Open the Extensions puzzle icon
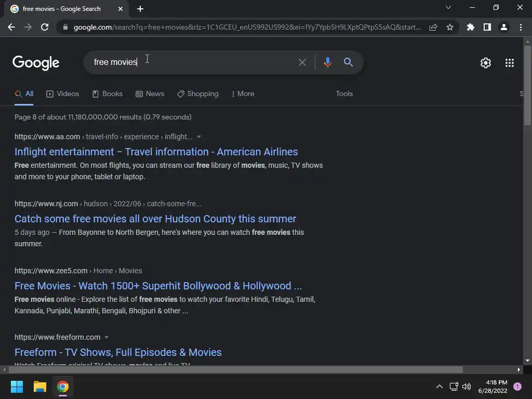 pyautogui.click(x=471, y=27)
